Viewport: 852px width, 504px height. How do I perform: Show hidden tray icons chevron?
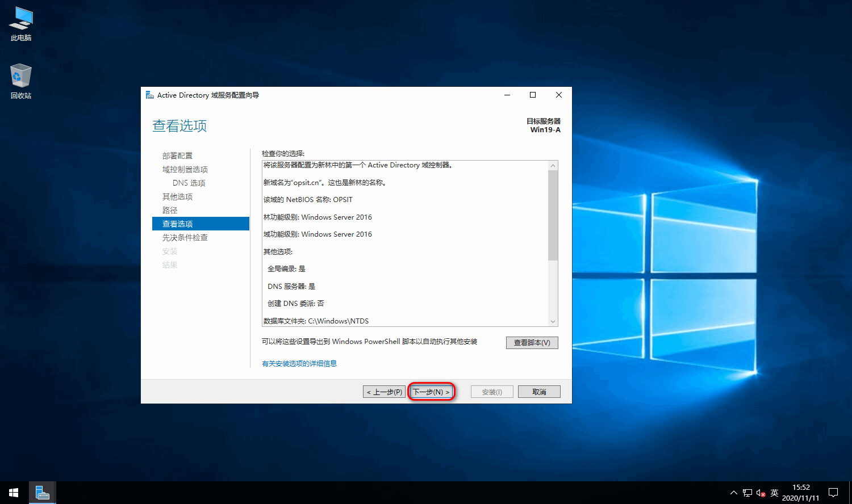733,493
